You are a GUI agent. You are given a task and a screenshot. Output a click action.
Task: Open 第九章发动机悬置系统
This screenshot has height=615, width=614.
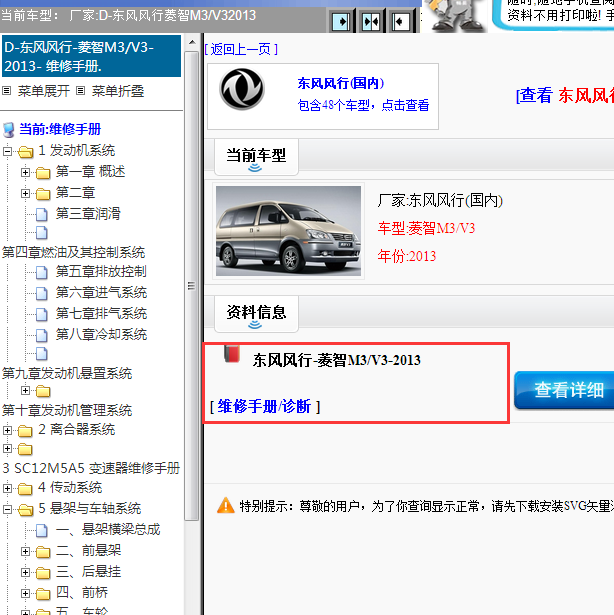(x=67, y=373)
